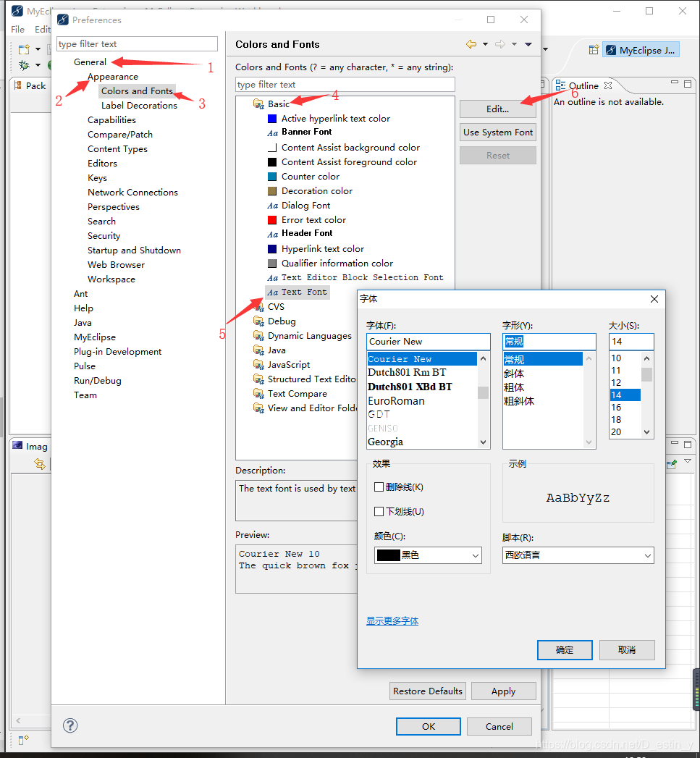Click the 确定 button in font dialog

click(565, 650)
